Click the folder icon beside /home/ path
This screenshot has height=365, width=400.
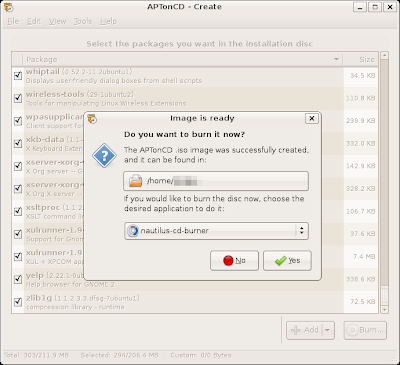pos(136,181)
